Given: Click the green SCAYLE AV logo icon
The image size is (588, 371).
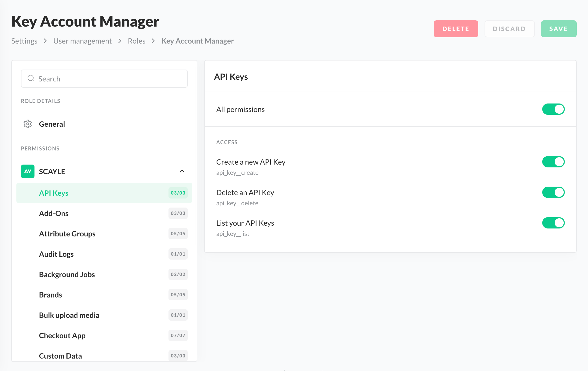Looking at the screenshot, I should (x=28, y=171).
